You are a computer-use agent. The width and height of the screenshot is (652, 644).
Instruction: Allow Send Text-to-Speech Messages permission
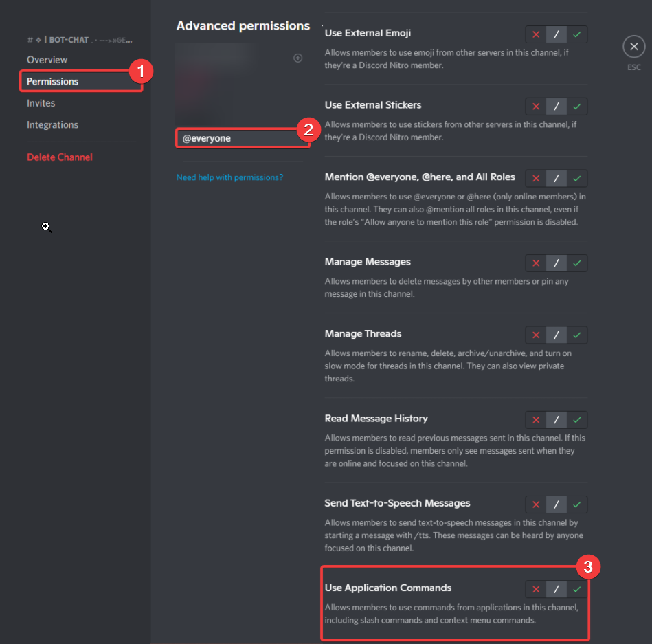pyautogui.click(x=577, y=504)
